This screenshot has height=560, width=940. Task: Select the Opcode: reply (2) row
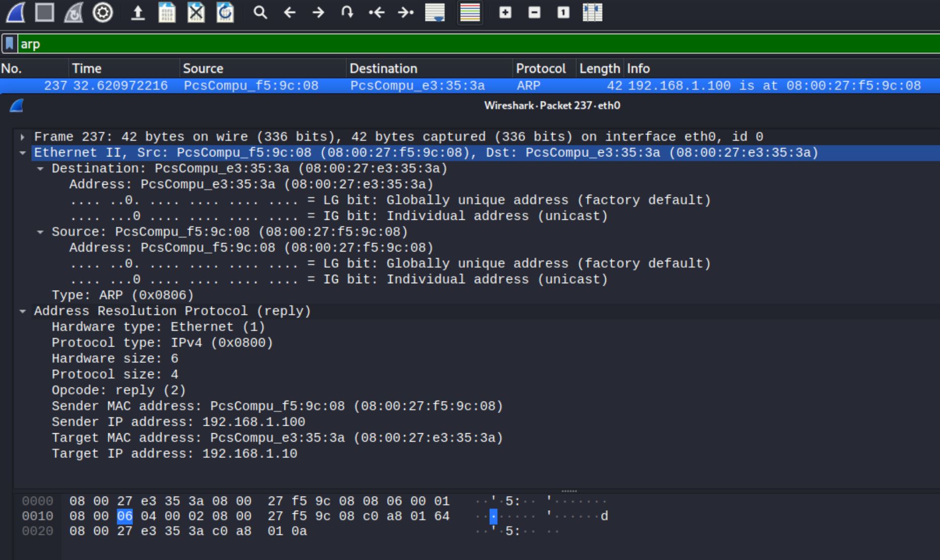pyautogui.click(x=119, y=390)
